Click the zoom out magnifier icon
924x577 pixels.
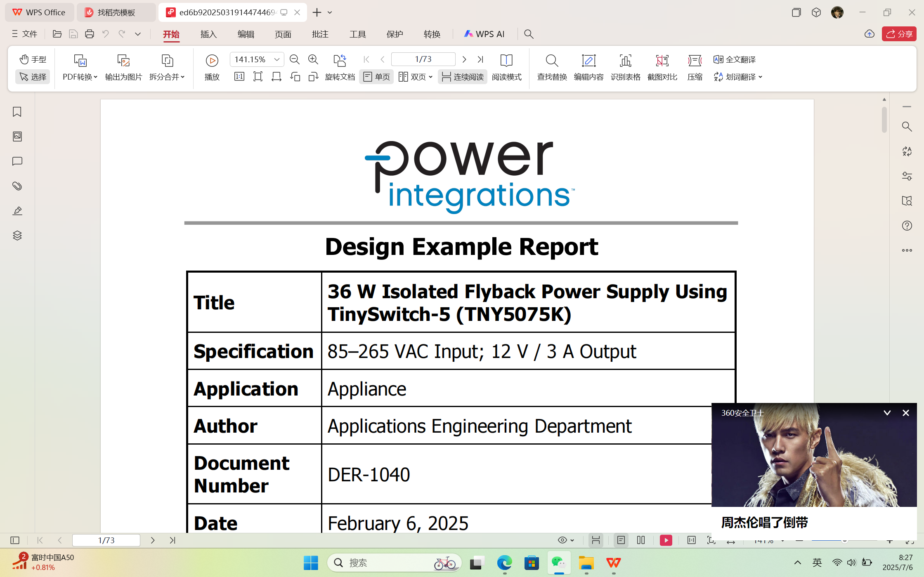(x=294, y=59)
